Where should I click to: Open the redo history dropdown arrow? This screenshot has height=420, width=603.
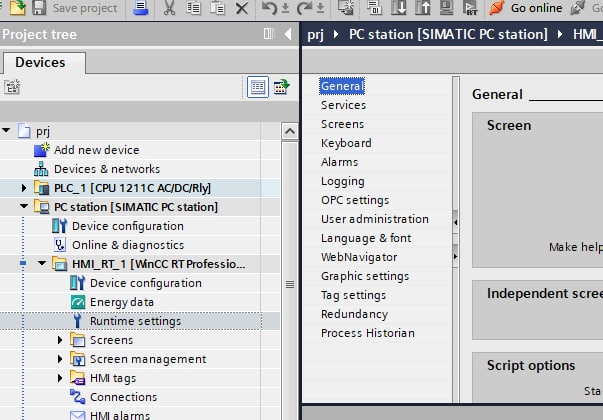[x=320, y=8]
